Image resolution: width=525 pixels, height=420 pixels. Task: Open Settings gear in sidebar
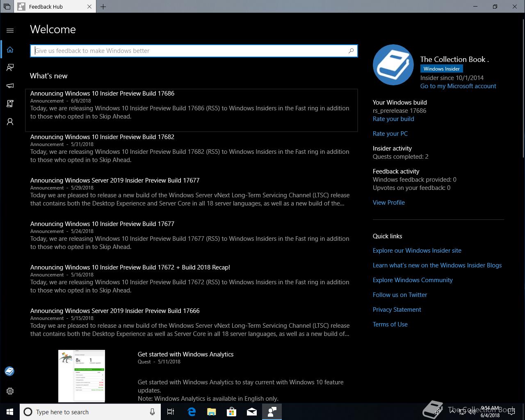(x=10, y=391)
